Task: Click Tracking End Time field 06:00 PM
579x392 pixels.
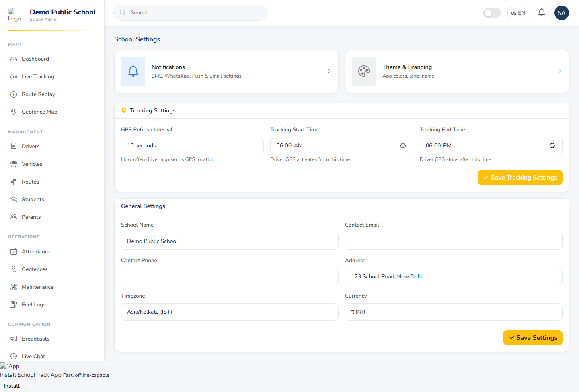Action: (x=491, y=146)
